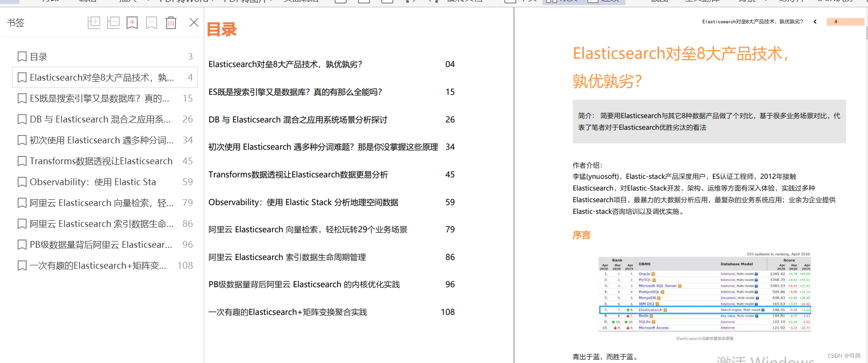868x363 pixels.
Task: Open contents entry 一次有趣的Elasticsearch+矩阵变换聚合实践
Action: (x=287, y=312)
